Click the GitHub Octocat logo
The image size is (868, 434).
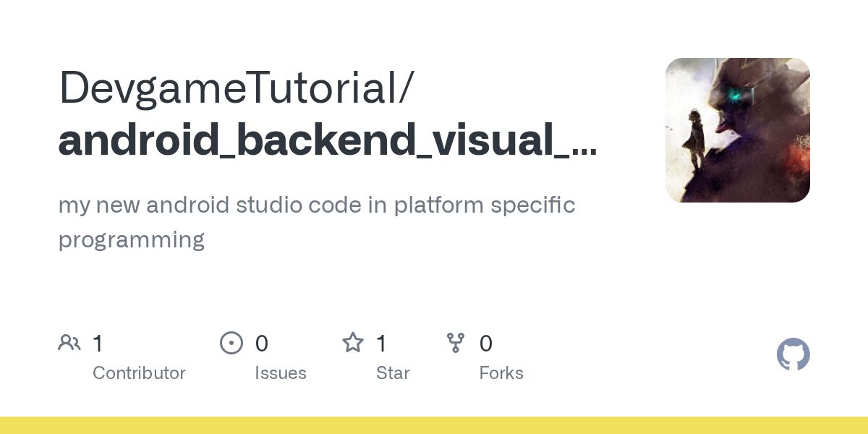[793, 355]
